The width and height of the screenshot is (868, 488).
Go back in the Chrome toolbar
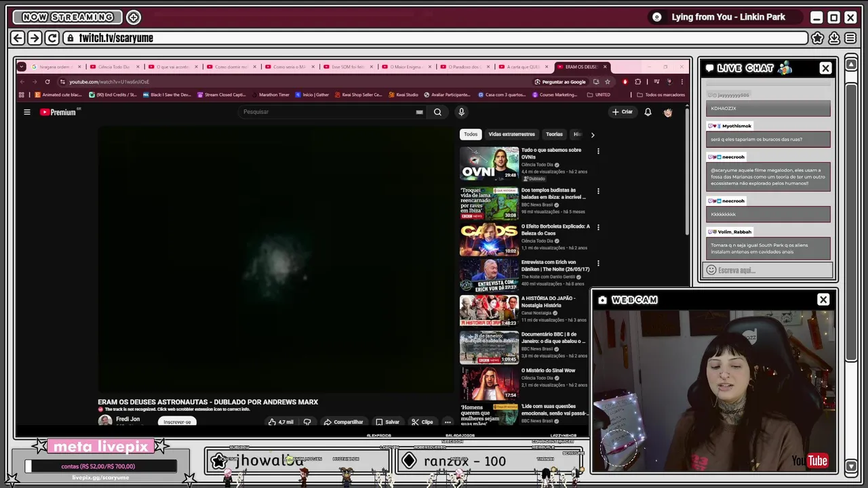click(x=22, y=81)
